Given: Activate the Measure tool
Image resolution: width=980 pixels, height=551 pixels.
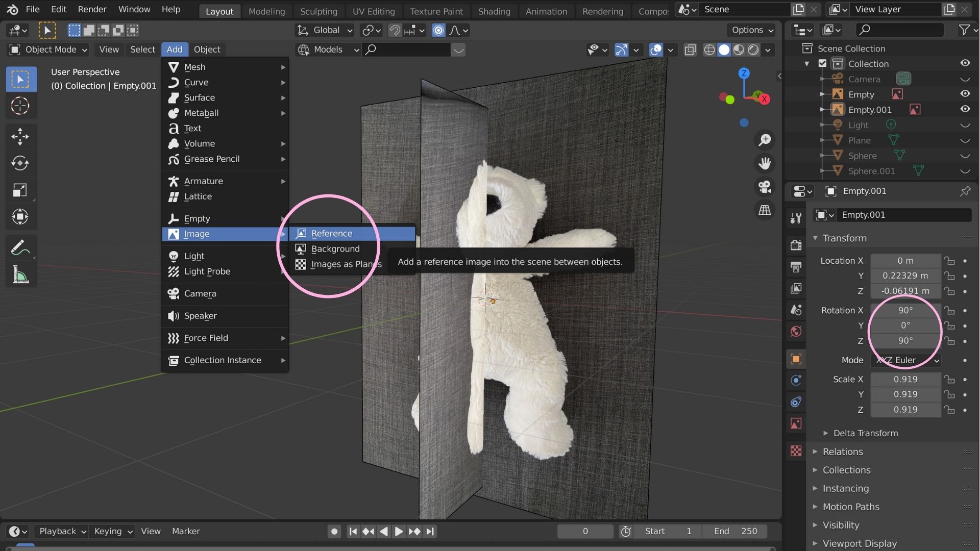Looking at the screenshot, I should (20, 274).
